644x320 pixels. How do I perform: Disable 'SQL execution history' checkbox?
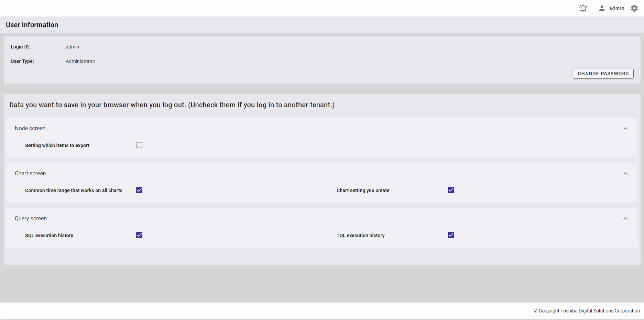139,235
